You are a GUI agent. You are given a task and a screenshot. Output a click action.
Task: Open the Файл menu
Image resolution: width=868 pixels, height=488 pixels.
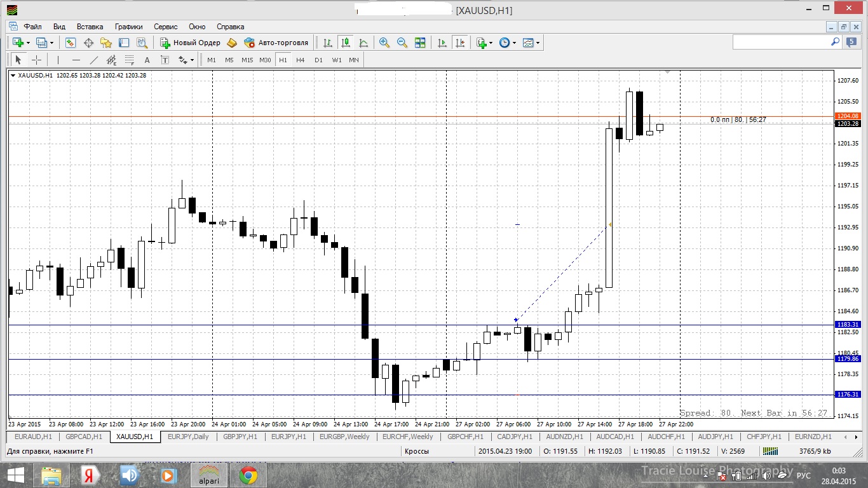pyautogui.click(x=33, y=27)
